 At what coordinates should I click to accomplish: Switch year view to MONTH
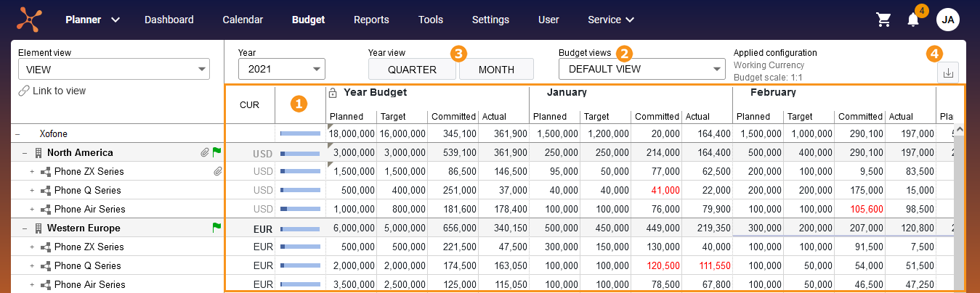496,70
